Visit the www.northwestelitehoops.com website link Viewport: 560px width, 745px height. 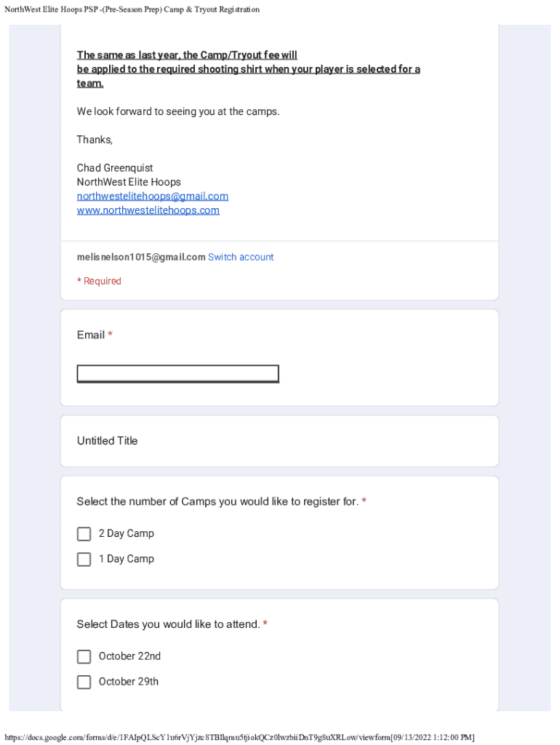point(148,210)
